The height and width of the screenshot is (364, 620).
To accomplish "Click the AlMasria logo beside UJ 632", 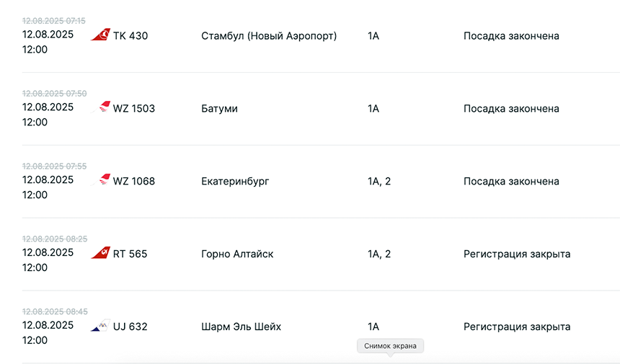I will 100,327.
